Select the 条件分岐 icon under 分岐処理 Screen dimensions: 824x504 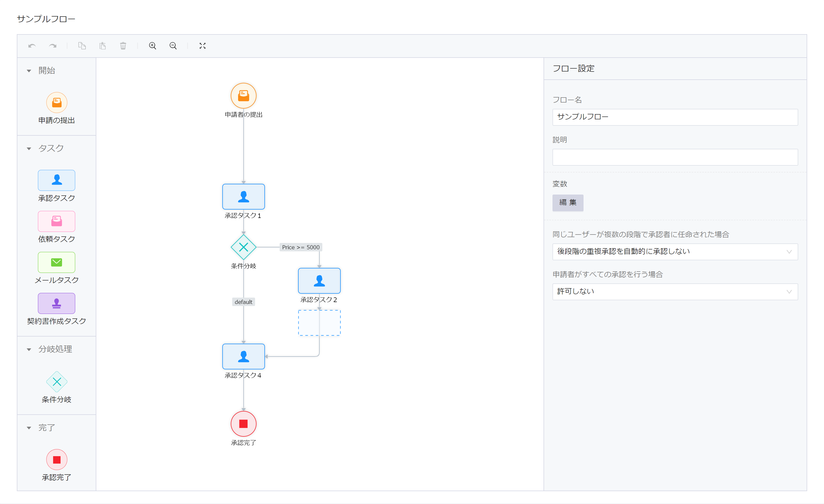(56, 381)
